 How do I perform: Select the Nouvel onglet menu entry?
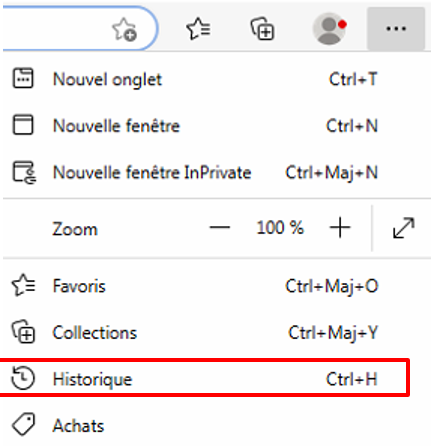(215, 79)
